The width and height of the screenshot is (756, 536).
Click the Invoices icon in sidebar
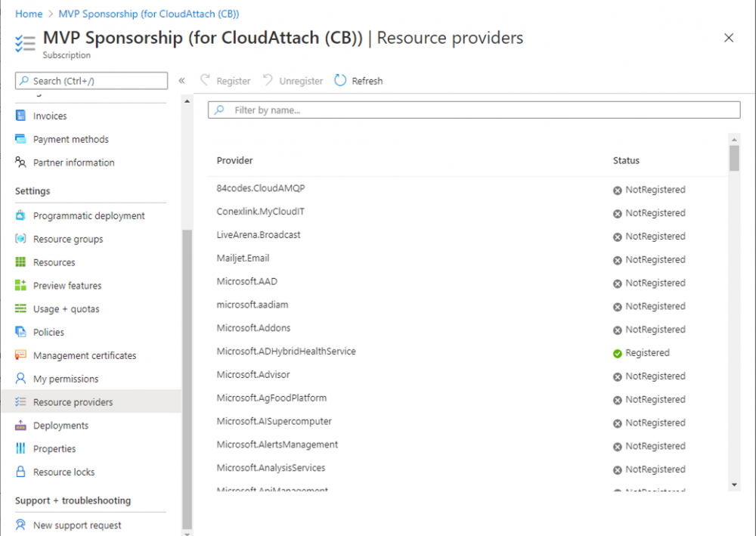pos(20,115)
